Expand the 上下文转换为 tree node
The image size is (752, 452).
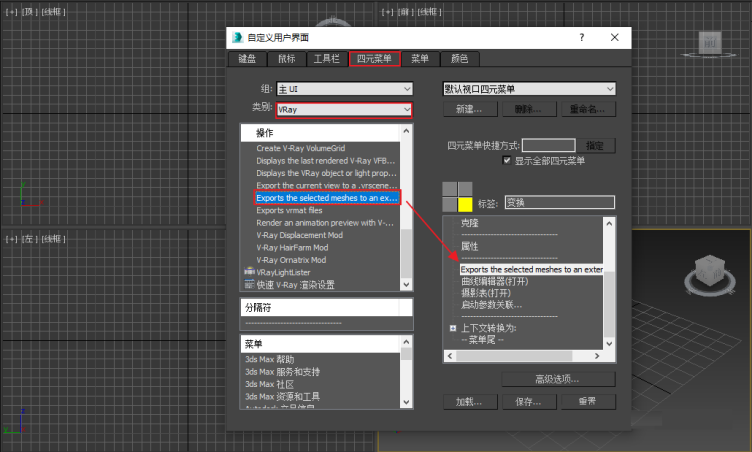[453, 328]
